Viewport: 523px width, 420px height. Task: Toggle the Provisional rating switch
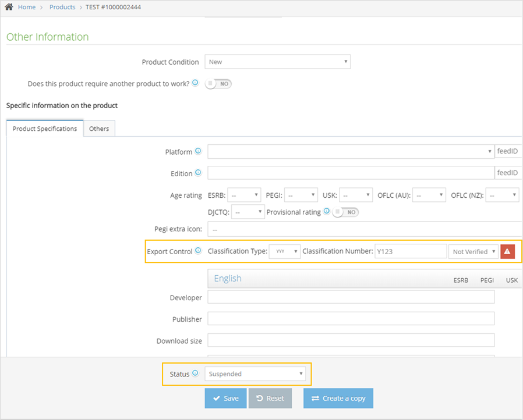pyautogui.click(x=345, y=212)
